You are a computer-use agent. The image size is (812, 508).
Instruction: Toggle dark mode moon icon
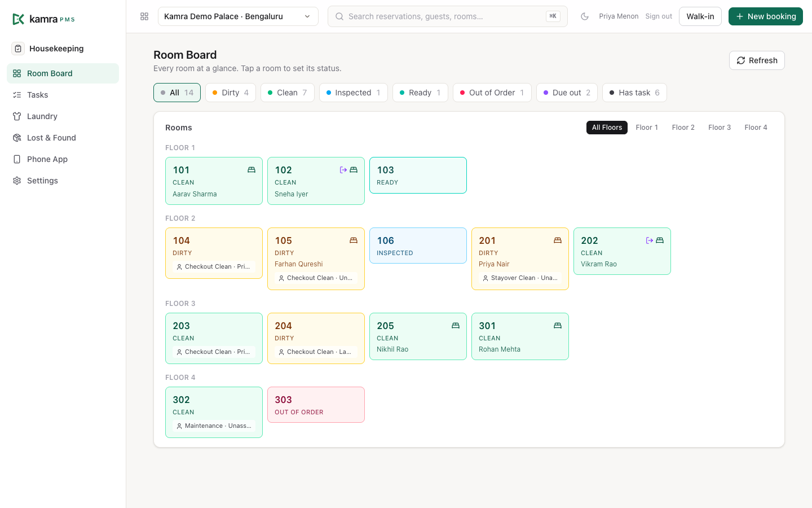(585, 16)
